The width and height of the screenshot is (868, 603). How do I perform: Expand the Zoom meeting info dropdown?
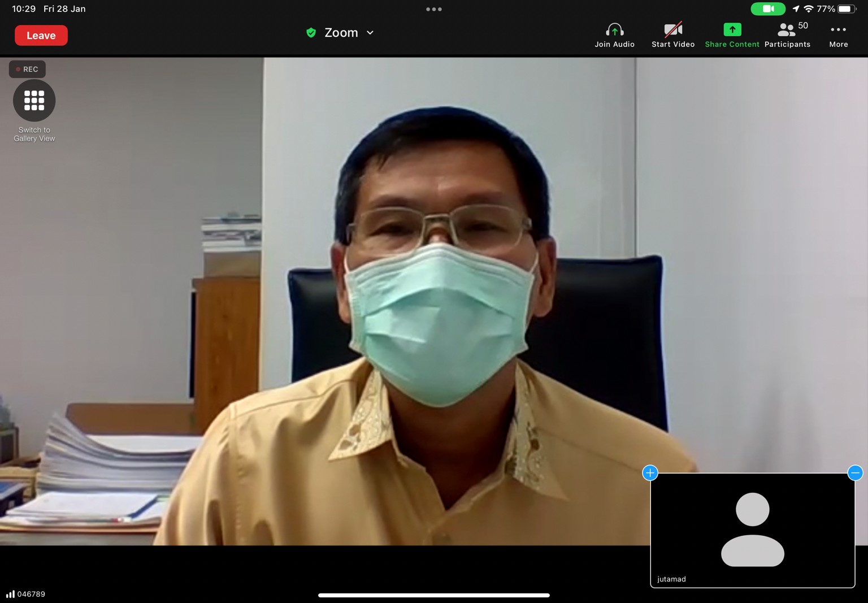pos(370,33)
